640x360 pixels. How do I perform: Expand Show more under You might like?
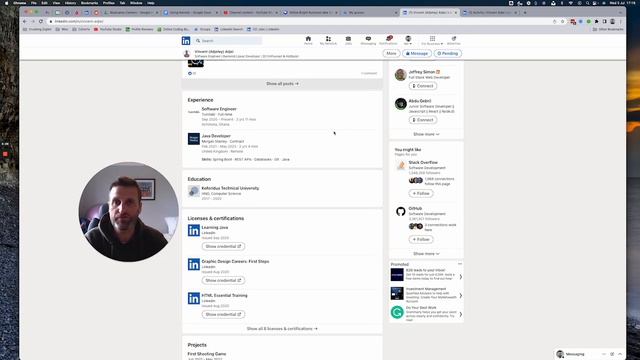(426, 254)
